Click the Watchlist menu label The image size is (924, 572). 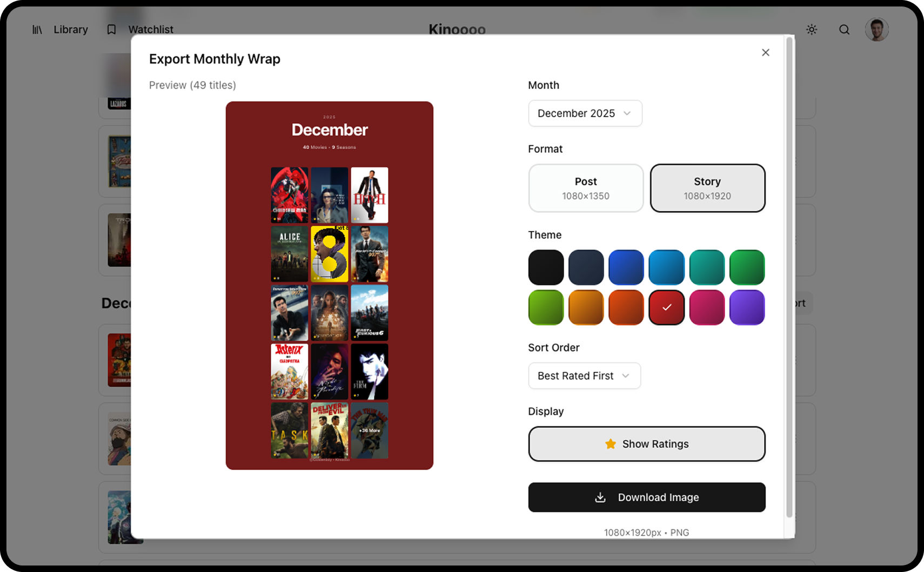coord(151,30)
